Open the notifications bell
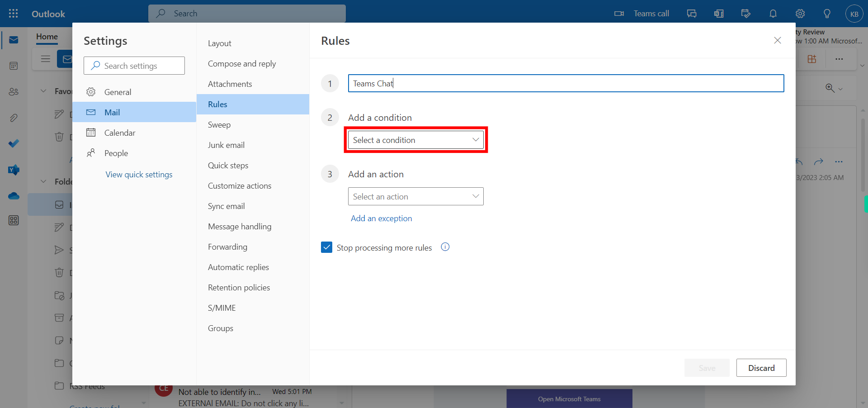The width and height of the screenshot is (868, 408). point(773,14)
